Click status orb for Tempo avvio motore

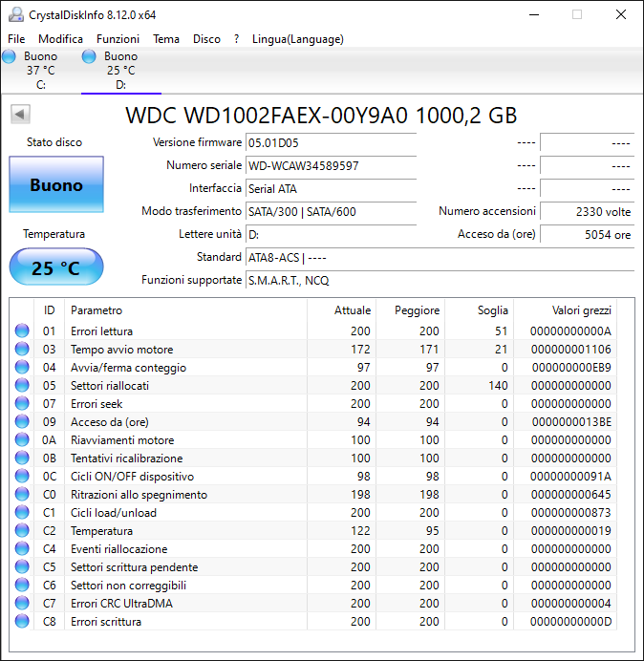point(22,349)
